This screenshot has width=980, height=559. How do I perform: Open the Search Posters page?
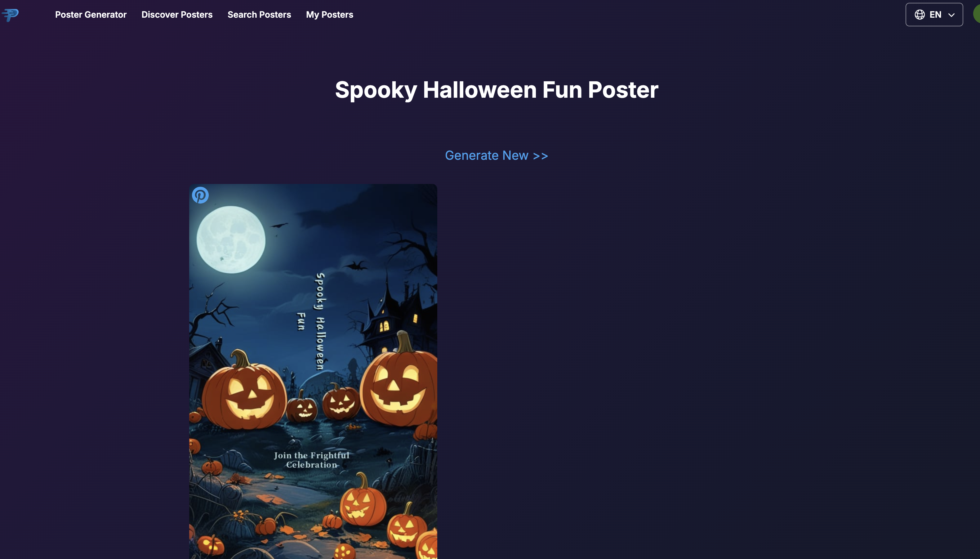259,15
